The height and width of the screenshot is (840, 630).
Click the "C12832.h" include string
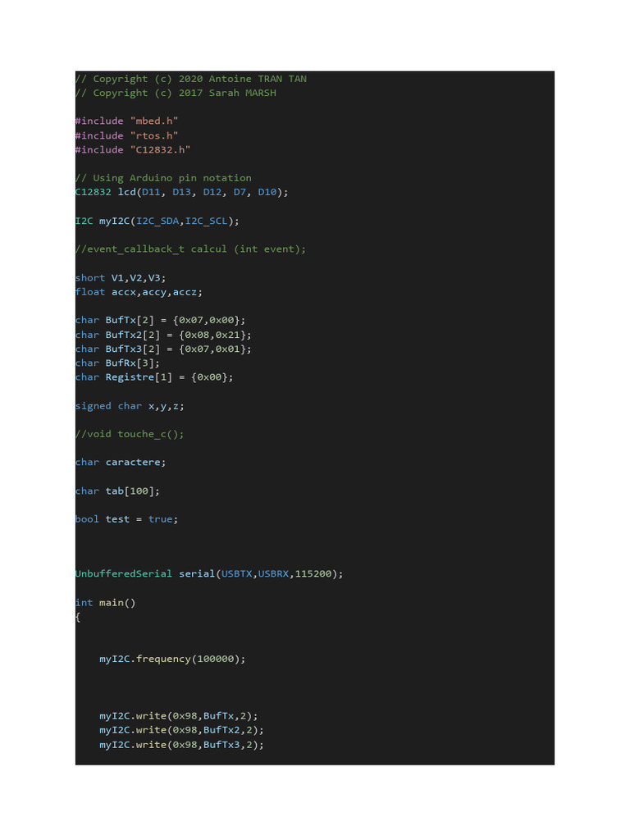click(160, 150)
